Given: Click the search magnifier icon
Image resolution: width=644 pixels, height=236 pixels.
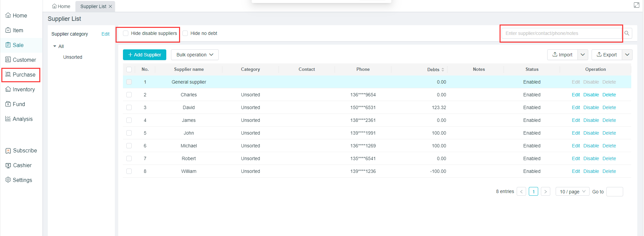Looking at the screenshot, I should coord(627,33).
